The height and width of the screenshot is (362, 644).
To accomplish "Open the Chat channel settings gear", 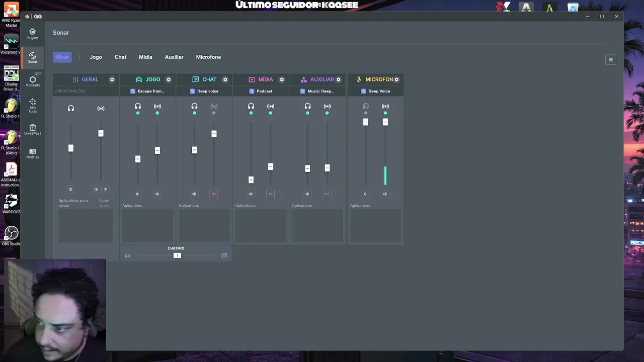I will [x=225, y=79].
